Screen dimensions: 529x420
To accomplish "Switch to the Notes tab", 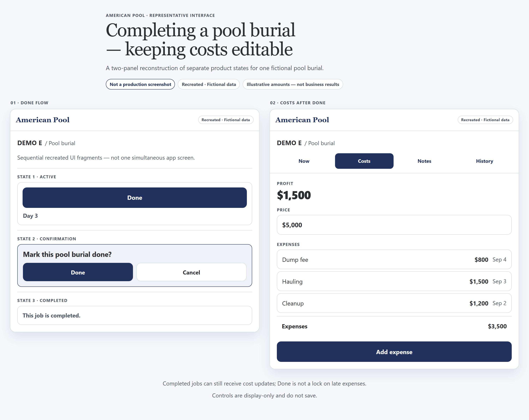I will [x=424, y=161].
